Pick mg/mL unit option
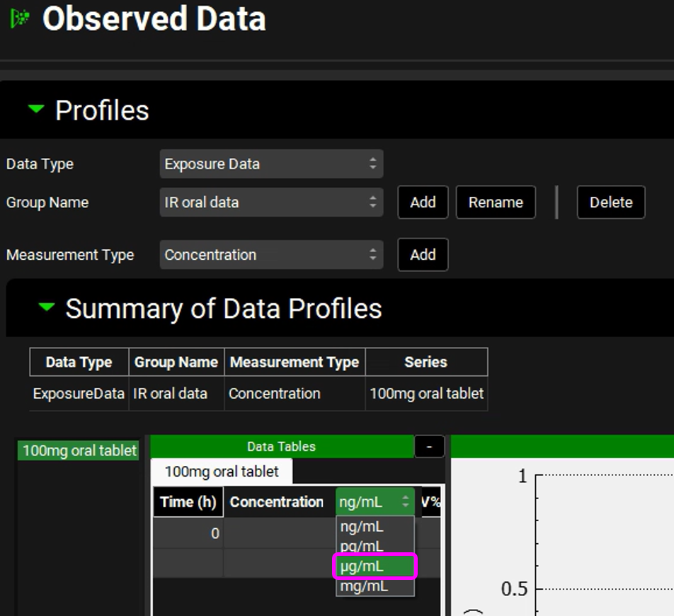 364,586
